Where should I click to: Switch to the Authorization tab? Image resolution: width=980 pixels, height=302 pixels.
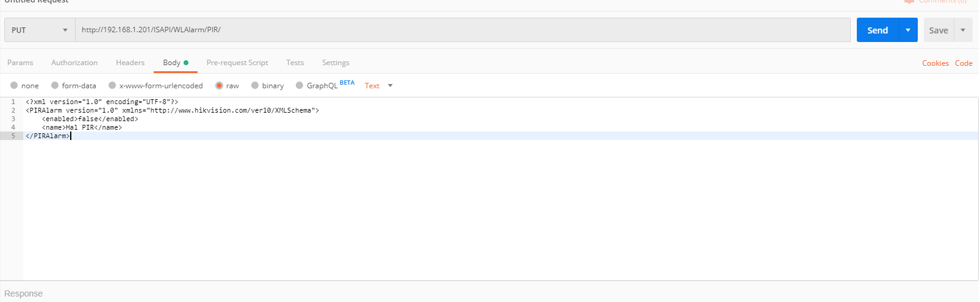click(x=74, y=63)
